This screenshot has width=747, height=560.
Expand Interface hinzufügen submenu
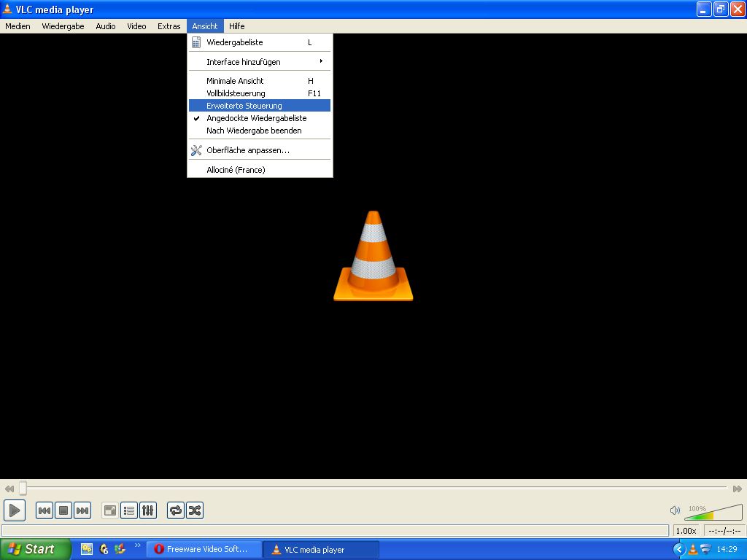pyautogui.click(x=260, y=61)
